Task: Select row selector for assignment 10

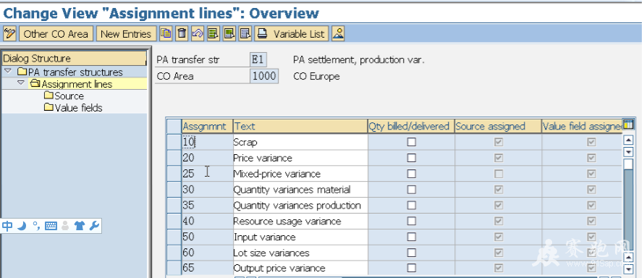Action: click(174, 142)
